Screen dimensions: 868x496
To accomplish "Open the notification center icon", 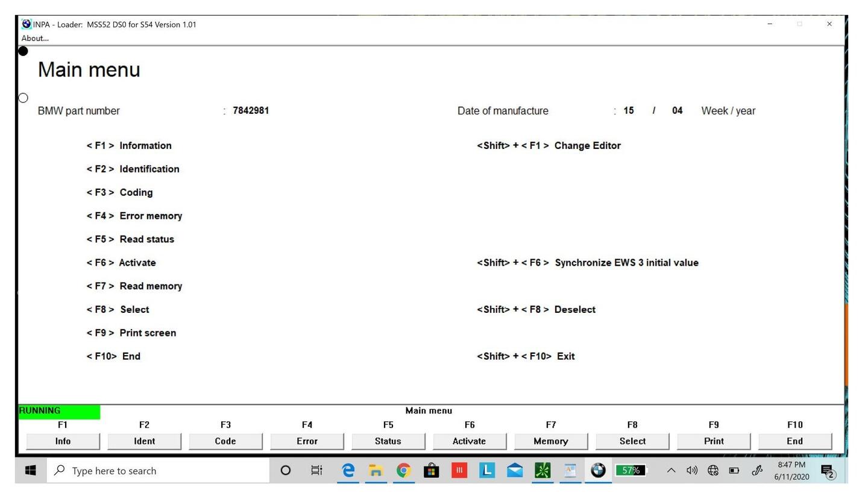I will [828, 471].
